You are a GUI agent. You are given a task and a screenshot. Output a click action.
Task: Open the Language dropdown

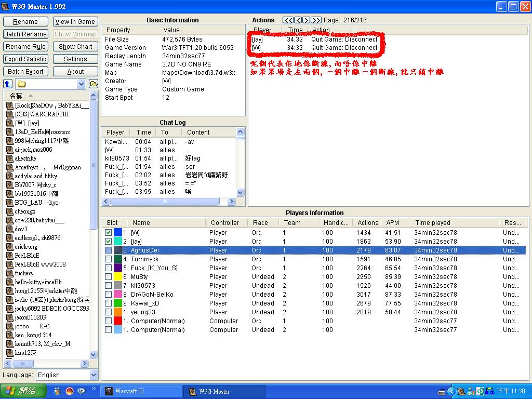(94, 375)
